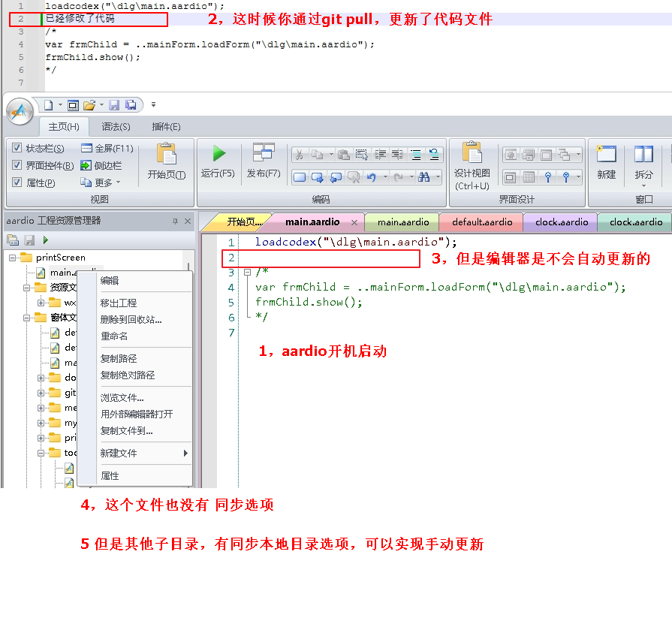Open the 新建文件 submenu arrow
Viewport: 672px width, 627px height.
[185, 453]
